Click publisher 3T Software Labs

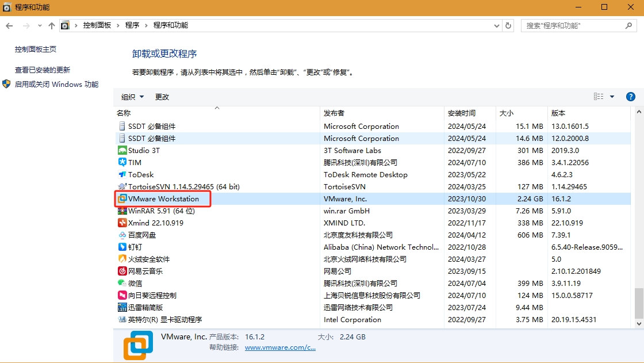coord(352,151)
